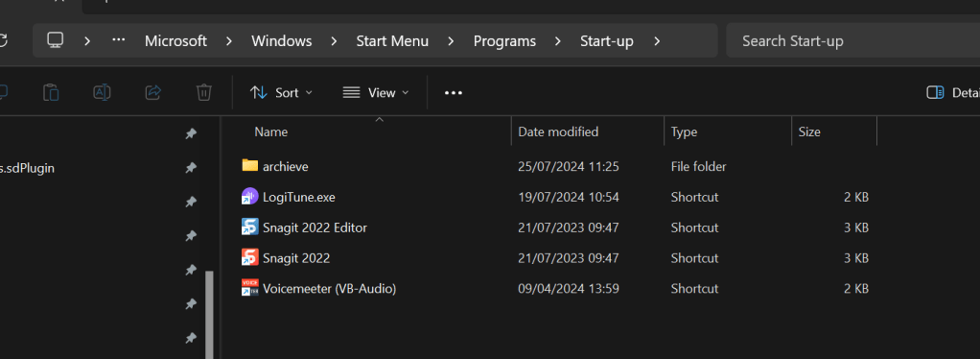
Task: Select the LogiTune.exe shortcut icon
Action: coord(250,197)
